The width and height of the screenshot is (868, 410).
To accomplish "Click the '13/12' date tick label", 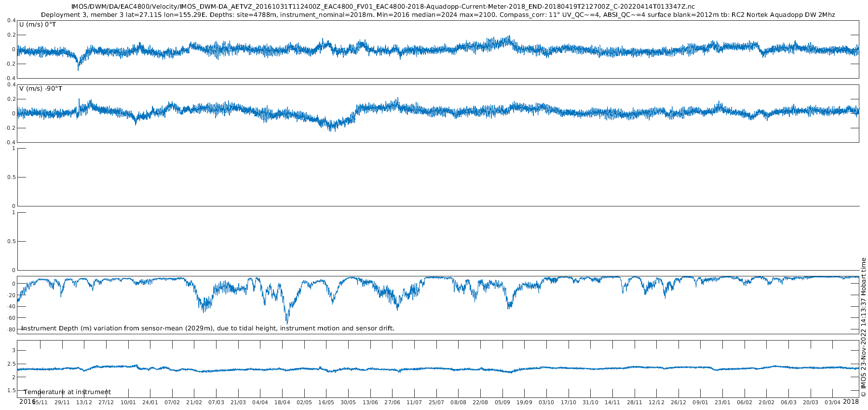I will click(84, 402).
